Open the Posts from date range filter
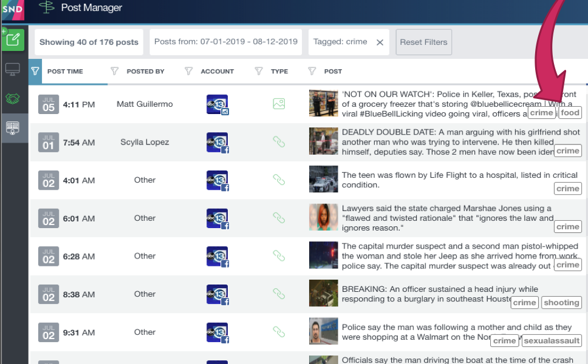Image resolution: width=588 pixels, height=364 pixels. (226, 42)
